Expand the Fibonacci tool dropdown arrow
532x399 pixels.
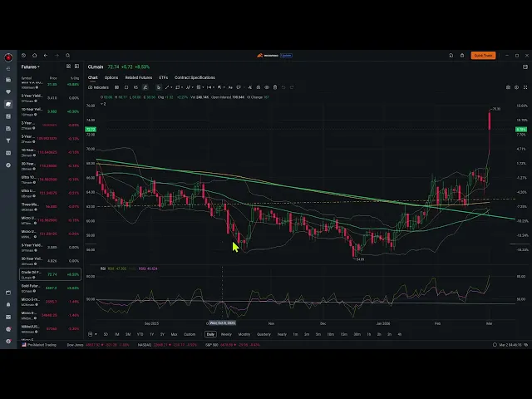click(x=203, y=87)
